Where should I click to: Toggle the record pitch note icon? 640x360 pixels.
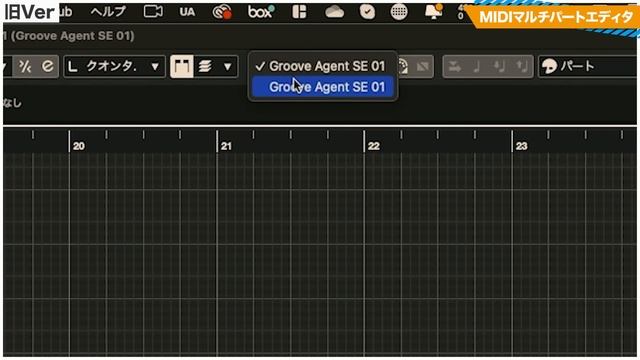coord(476,67)
